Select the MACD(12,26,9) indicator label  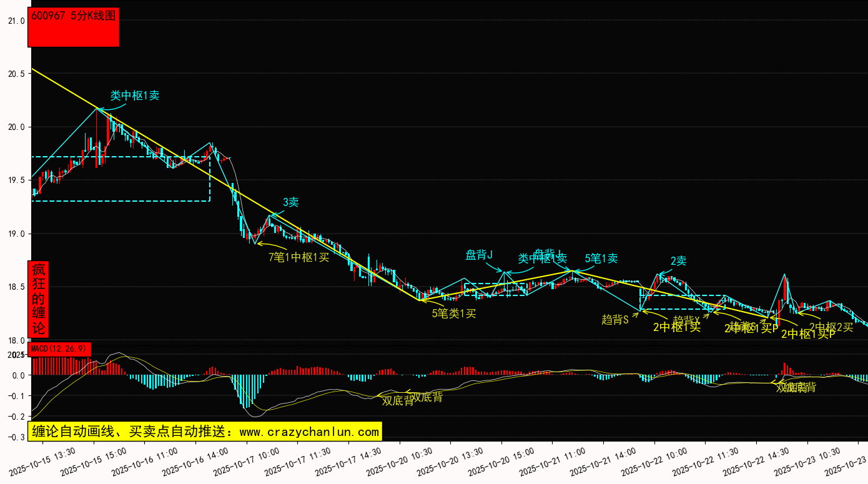tap(60, 348)
